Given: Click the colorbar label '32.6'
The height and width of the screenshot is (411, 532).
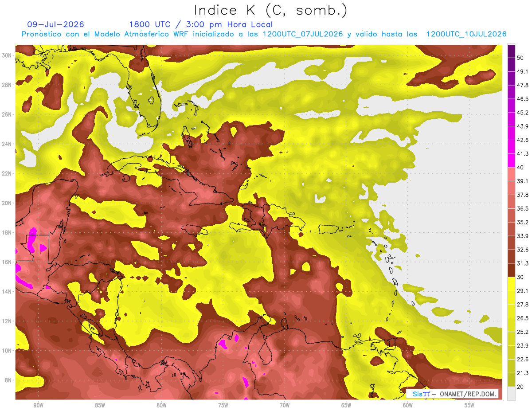Looking at the screenshot, I should [x=523, y=250].
